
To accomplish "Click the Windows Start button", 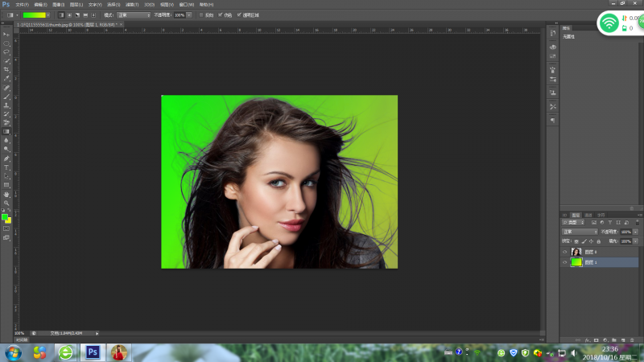I will (14, 352).
